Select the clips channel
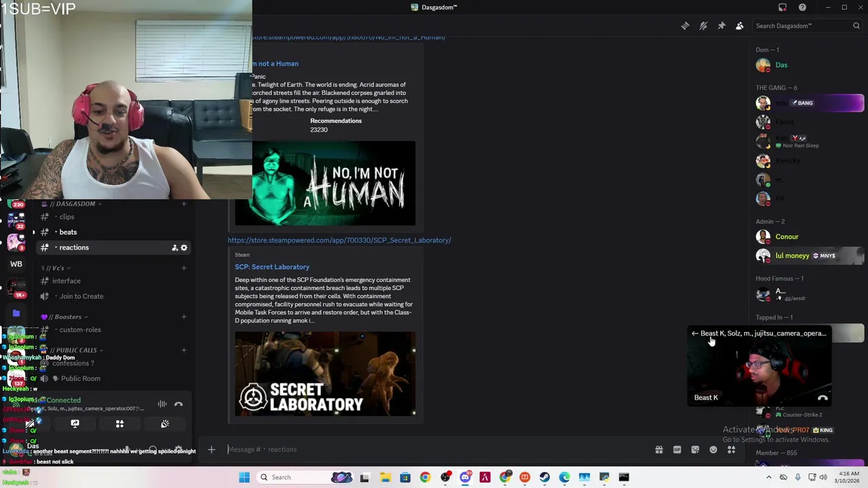The height and width of the screenshot is (488, 868). (113, 217)
